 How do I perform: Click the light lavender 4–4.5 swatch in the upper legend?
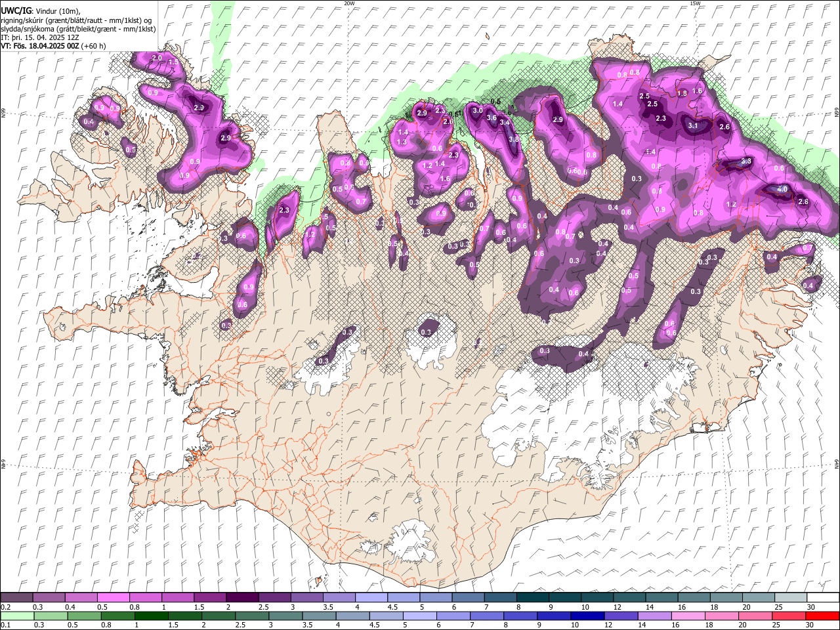coord(371,598)
